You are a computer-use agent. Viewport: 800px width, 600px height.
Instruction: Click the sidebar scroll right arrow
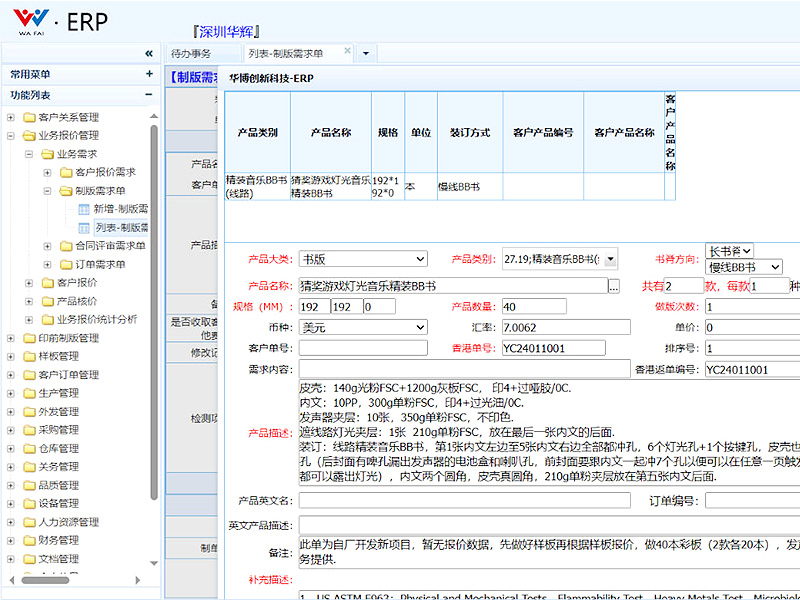coord(137,580)
